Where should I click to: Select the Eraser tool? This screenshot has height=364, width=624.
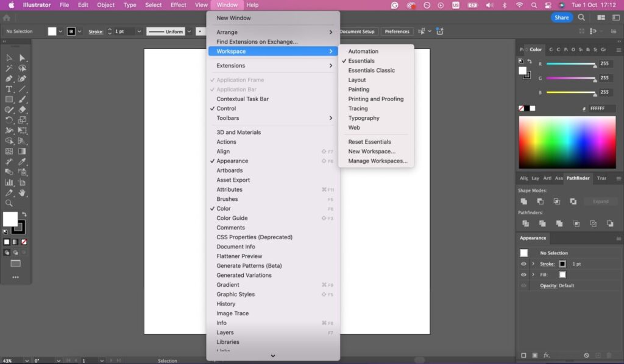23,110
